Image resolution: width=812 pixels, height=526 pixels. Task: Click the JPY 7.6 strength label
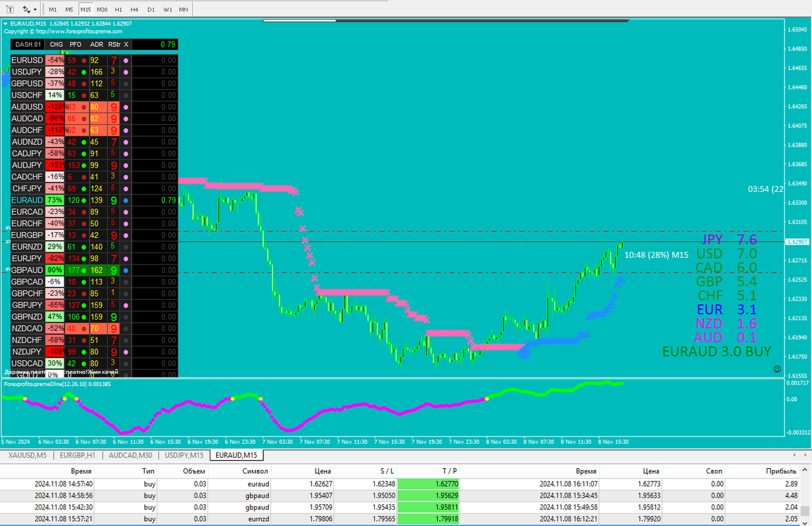729,239
